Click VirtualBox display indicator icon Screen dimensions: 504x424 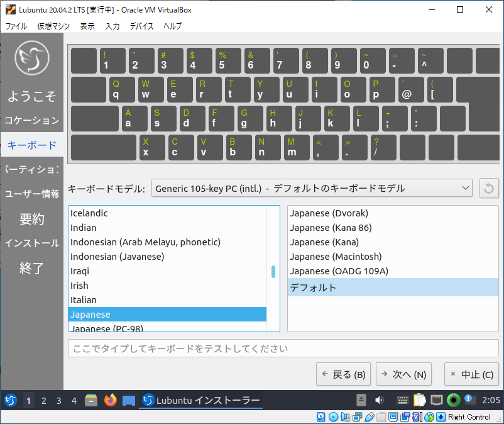click(393, 417)
